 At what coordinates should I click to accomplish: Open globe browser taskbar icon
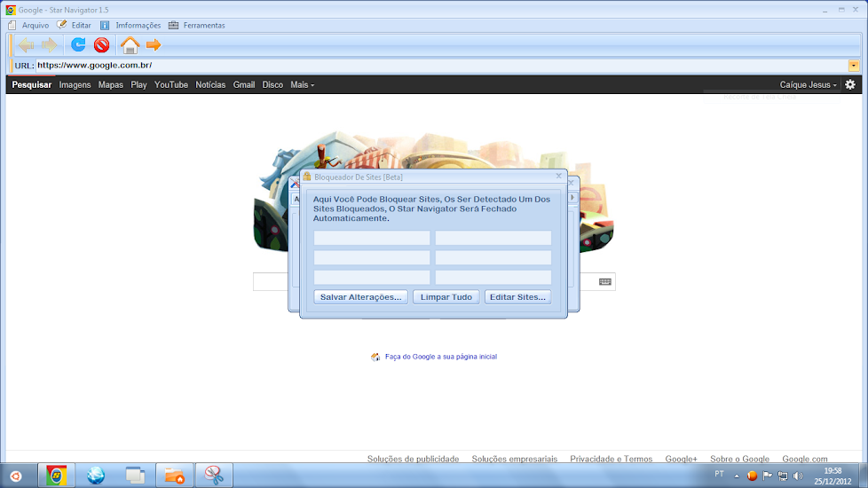(96, 476)
